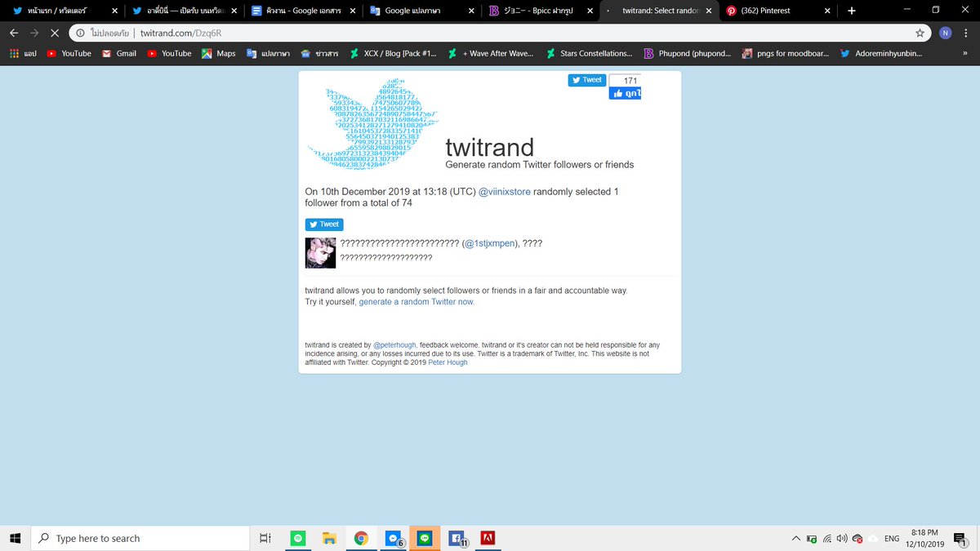Open Chrome's three-dot menu
Screen dimensions: 980x551
tap(967, 33)
